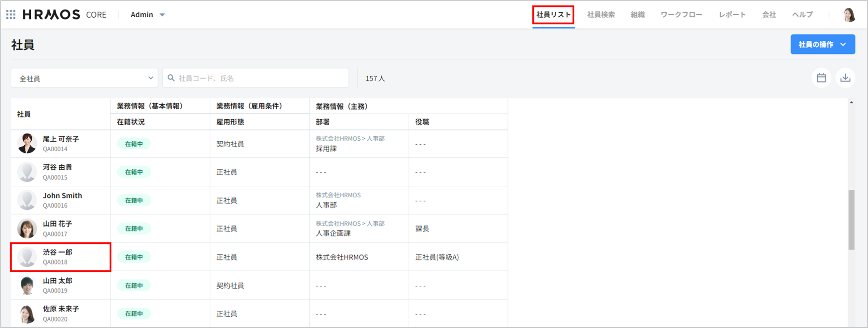Click the download export icon
Image resolution: width=868 pixels, height=328 pixels.
845,78
